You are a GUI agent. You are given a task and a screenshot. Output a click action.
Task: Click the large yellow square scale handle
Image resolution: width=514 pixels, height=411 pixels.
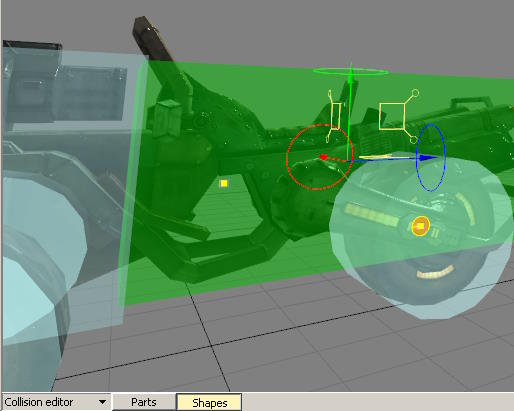coord(392,116)
